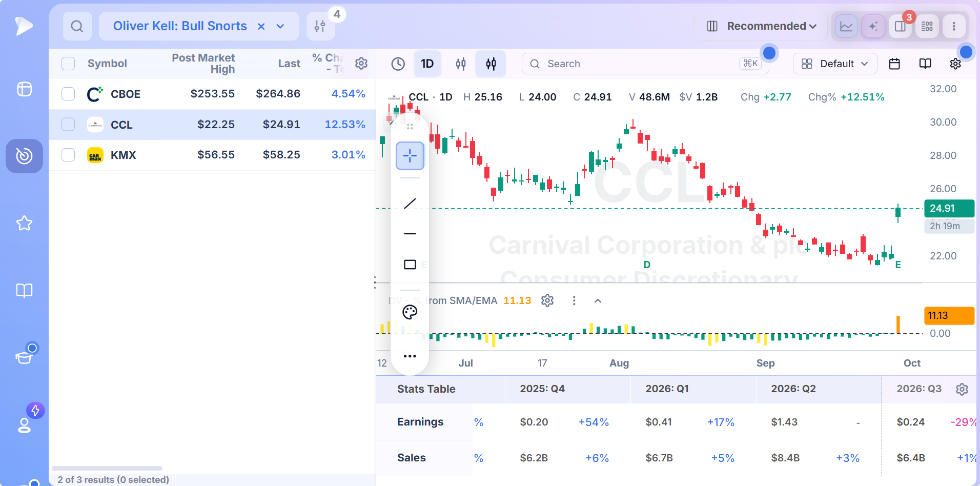Select the horizontal line drawing tool
Image resolution: width=980 pixels, height=486 pixels.
pos(410,234)
